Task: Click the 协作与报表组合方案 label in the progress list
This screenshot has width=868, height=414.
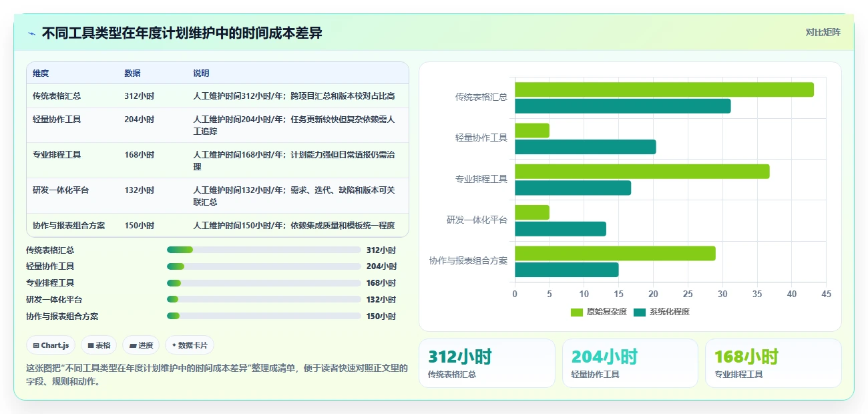Action: [62, 317]
